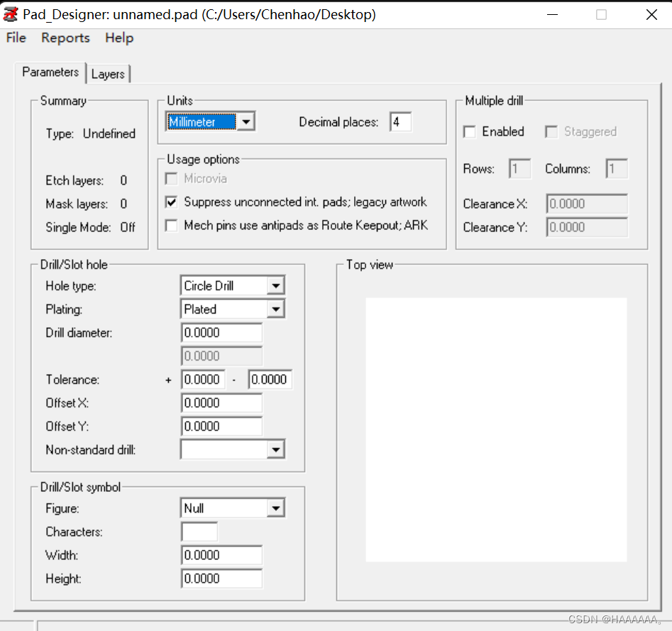This screenshot has height=631, width=672.
Task: Enable Mech pins use antipads checkbox
Action: (x=171, y=226)
